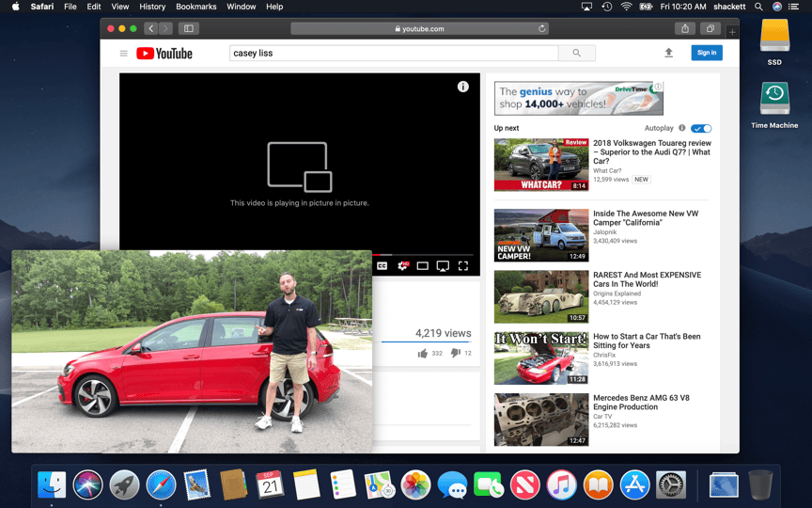Open How to Start a Car title
Screen dimensions: 812x508
pyautogui.click(x=647, y=341)
